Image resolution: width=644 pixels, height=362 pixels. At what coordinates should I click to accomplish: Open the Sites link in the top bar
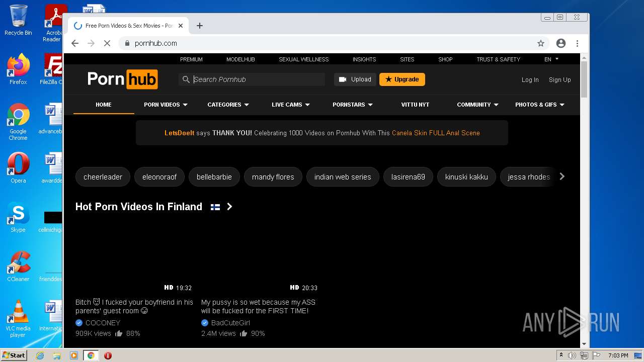click(x=407, y=59)
